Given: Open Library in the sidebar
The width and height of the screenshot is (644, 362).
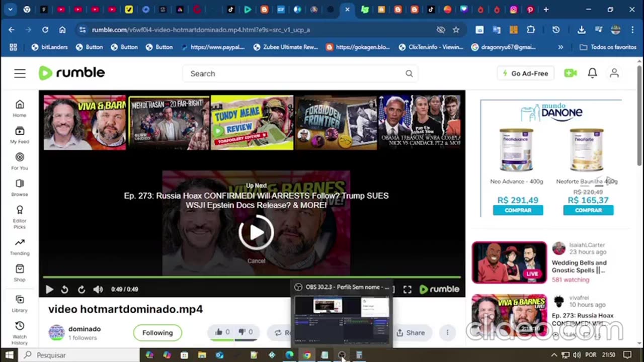Looking at the screenshot, I should [x=20, y=304].
